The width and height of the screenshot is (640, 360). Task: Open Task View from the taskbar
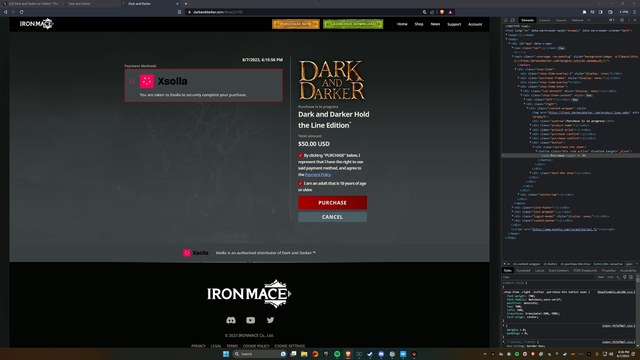pyautogui.click(x=293, y=354)
